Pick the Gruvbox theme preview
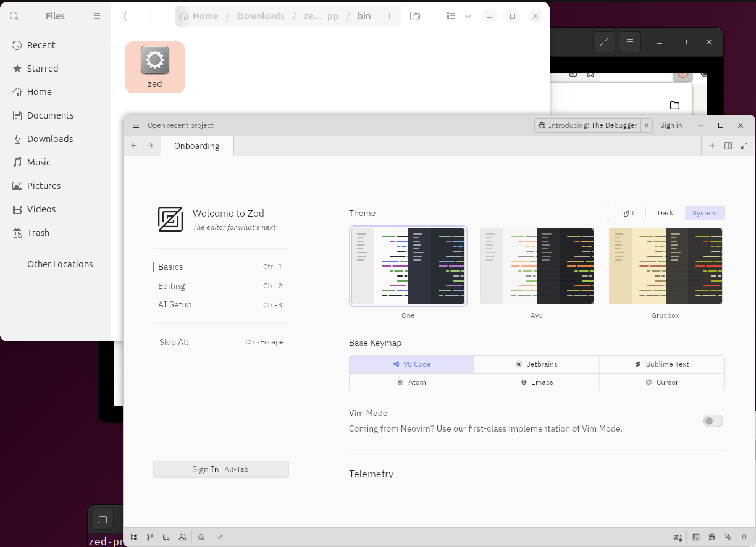This screenshot has width=756, height=547. (665, 266)
